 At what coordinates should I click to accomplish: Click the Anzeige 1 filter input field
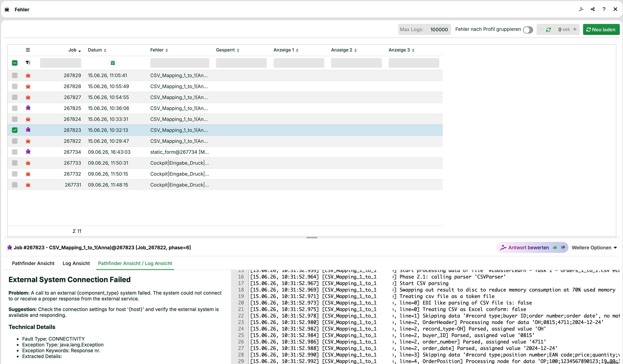coord(299,63)
